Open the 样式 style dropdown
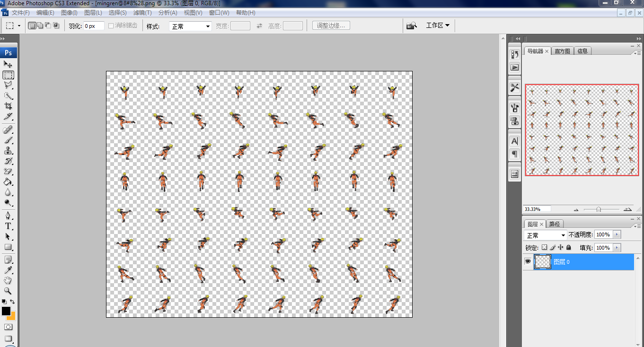 tap(190, 26)
